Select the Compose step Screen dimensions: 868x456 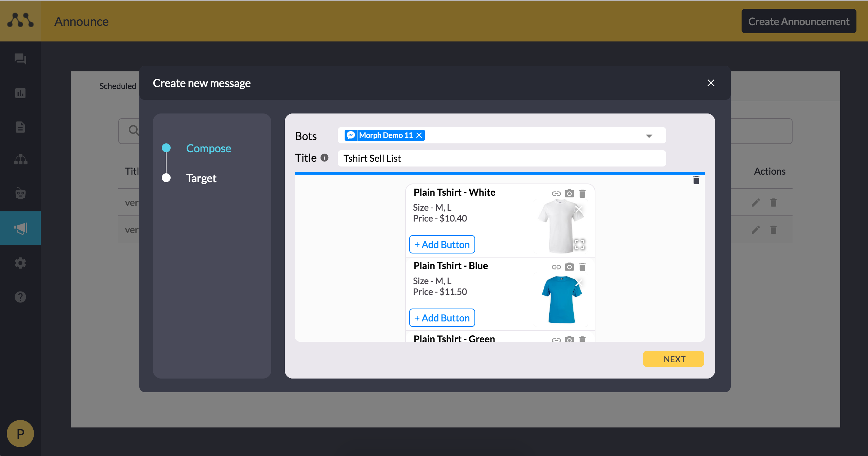(208, 148)
